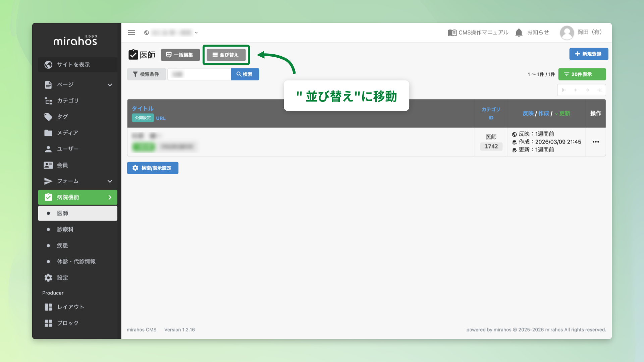Click the blue 検索 button
Image resolution: width=644 pixels, height=362 pixels.
click(x=245, y=74)
